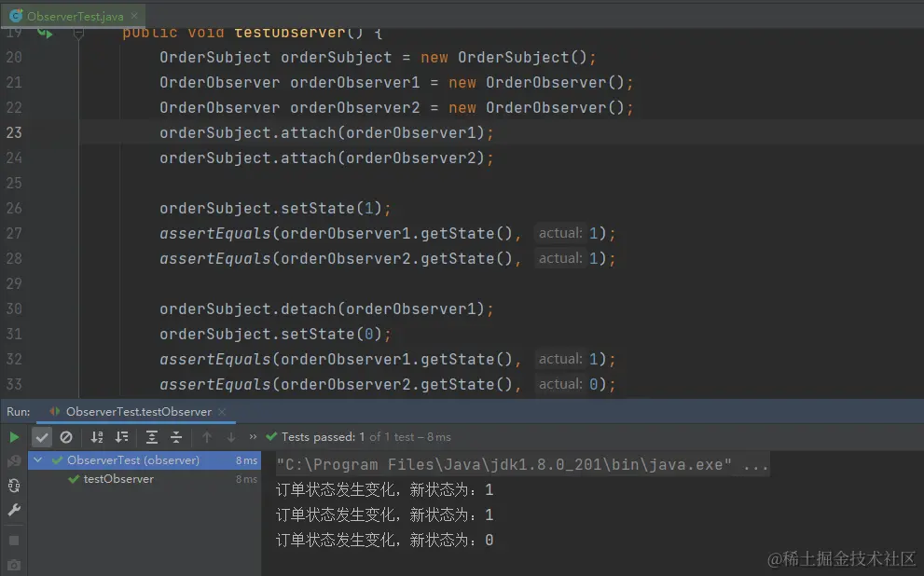This screenshot has width=924, height=576.
Task: Select the testObserver test result
Action: pyautogui.click(x=118, y=479)
